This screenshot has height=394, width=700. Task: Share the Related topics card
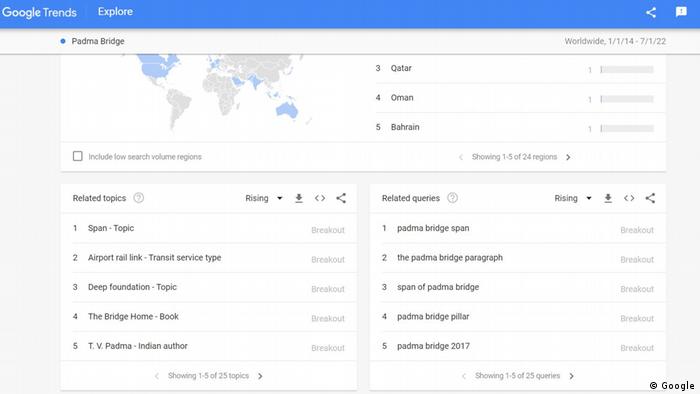click(341, 198)
